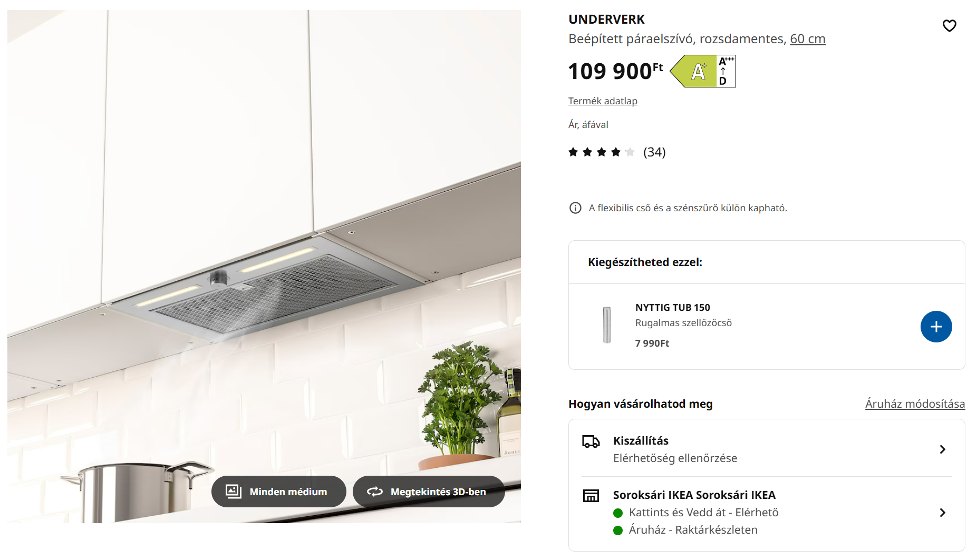The width and height of the screenshot is (977, 560).
Task: Click the info icon beside flexibilis cső note
Action: point(575,208)
